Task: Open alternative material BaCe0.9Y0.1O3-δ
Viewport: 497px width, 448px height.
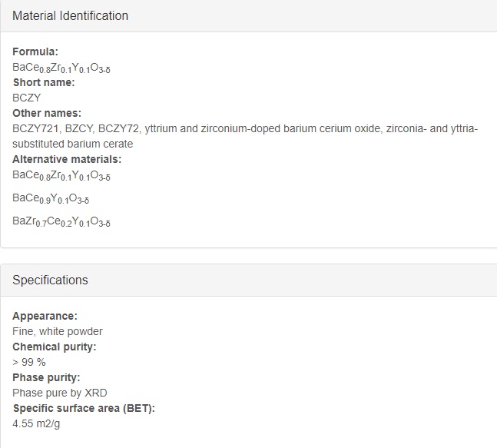Action: tap(51, 198)
